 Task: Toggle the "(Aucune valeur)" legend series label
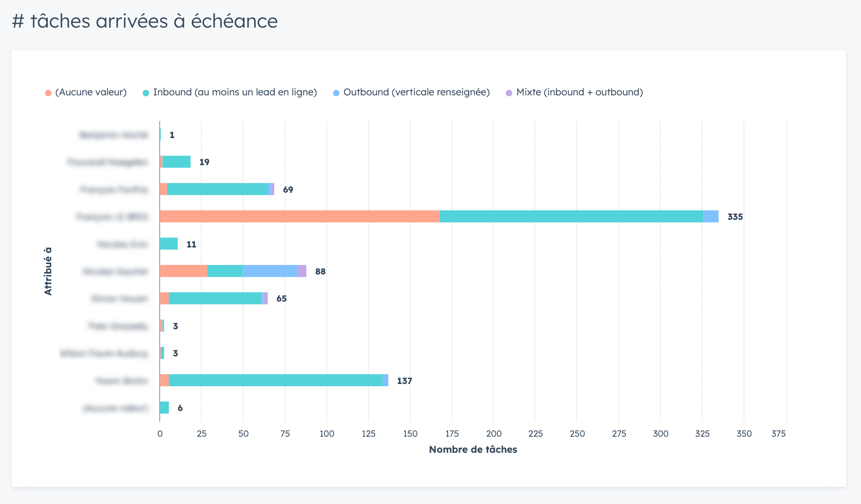[x=91, y=92]
